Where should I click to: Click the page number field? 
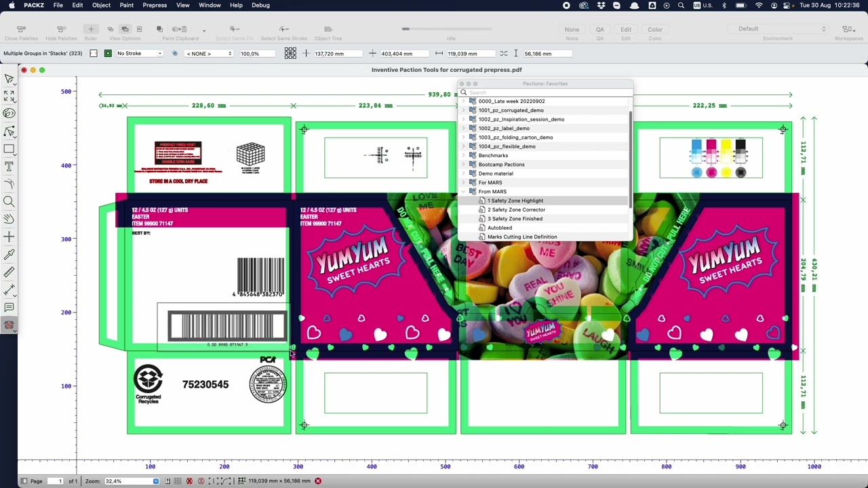56,481
